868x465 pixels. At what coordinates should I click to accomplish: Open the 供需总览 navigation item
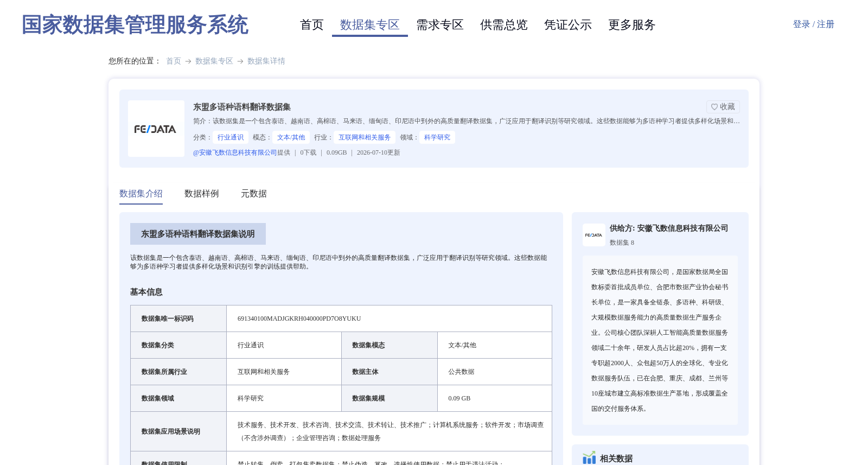point(504,25)
